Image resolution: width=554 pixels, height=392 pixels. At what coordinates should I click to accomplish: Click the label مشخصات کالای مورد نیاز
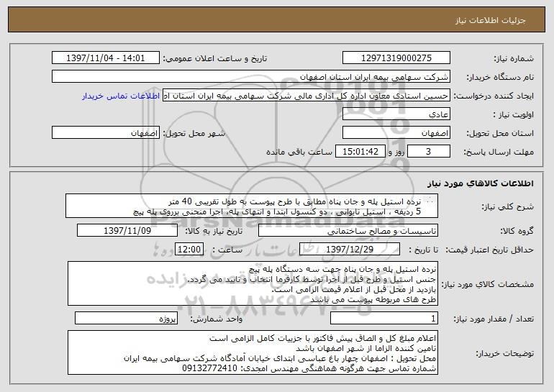click(x=489, y=284)
